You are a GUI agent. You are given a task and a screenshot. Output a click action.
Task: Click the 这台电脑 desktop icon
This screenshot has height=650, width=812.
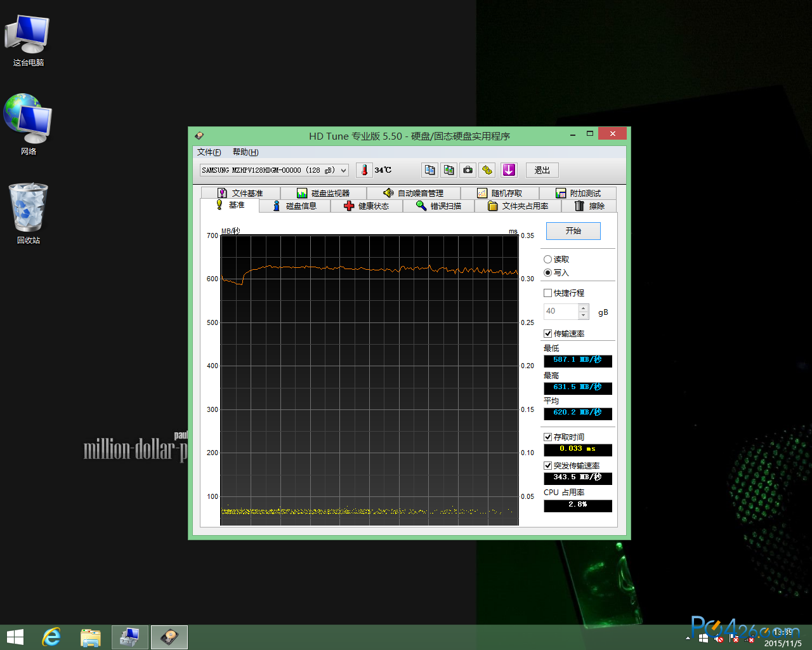29,41
